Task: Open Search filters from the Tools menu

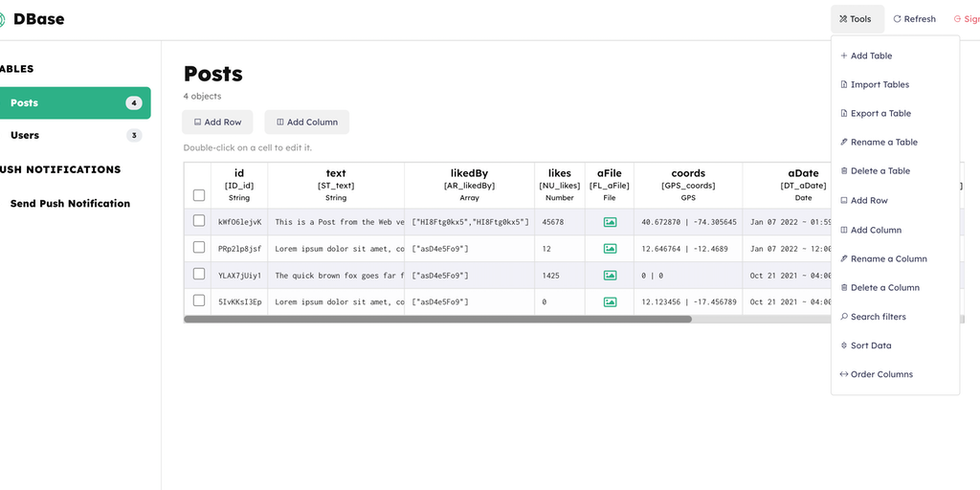Action: (x=878, y=317)
